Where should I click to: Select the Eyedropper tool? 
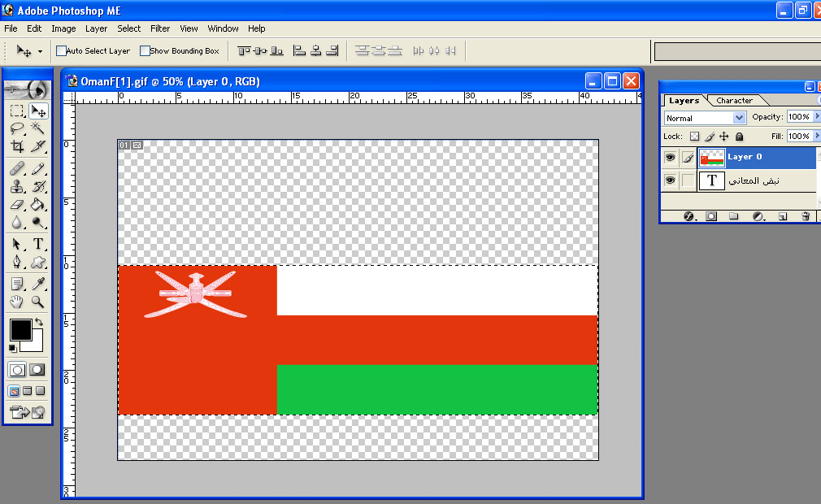[37, 285]
